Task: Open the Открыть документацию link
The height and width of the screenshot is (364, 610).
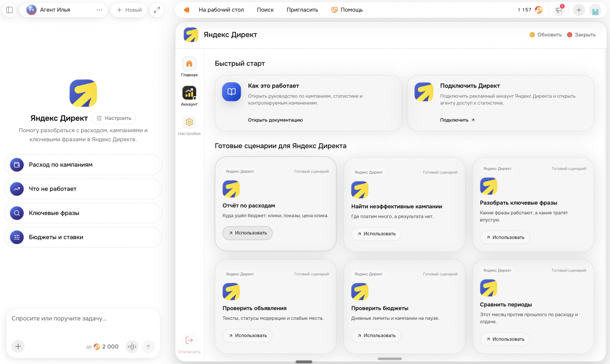Action: point(275,120)
